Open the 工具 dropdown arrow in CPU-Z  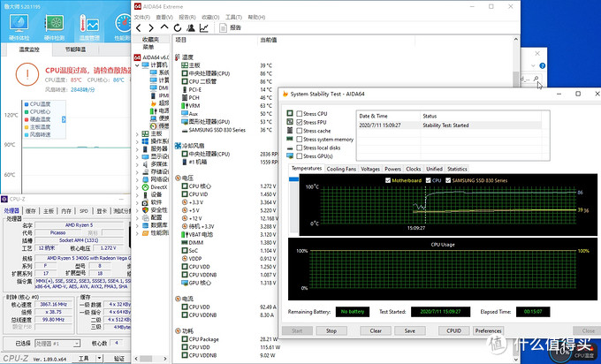[99, 358]
